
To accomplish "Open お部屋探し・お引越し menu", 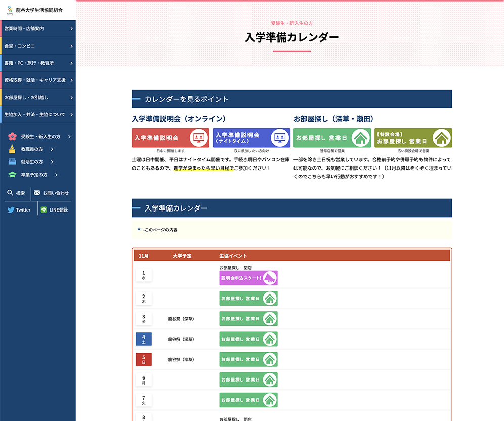I will [x=38, y=97].
